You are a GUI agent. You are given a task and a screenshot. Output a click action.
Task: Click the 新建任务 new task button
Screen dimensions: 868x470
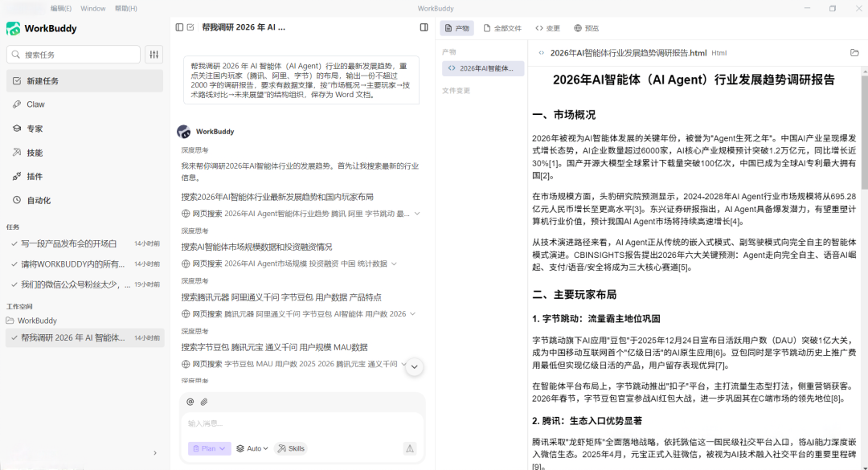84,81
